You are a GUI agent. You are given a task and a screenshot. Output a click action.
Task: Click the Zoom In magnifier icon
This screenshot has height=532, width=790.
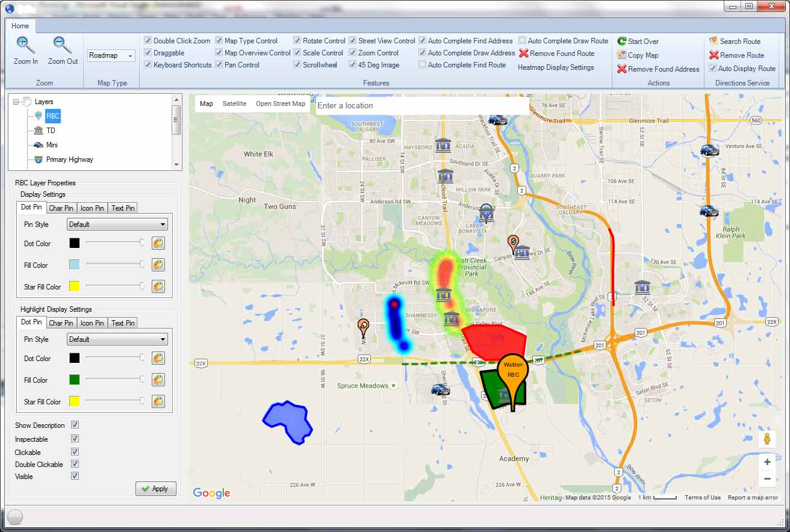25,46
